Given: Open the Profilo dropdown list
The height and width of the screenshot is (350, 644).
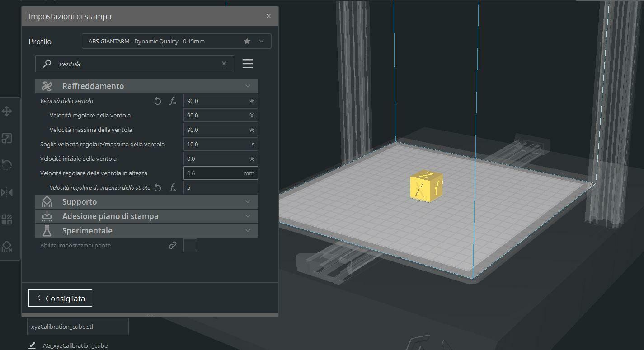Looking at the screenshot, I should click(261, 41).
